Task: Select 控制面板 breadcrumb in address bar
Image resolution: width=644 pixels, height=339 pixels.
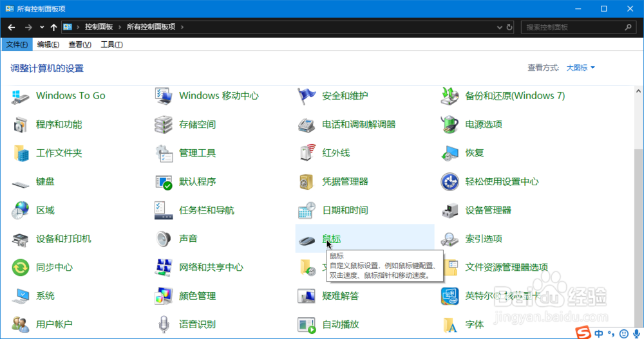Action: point(99,26)
